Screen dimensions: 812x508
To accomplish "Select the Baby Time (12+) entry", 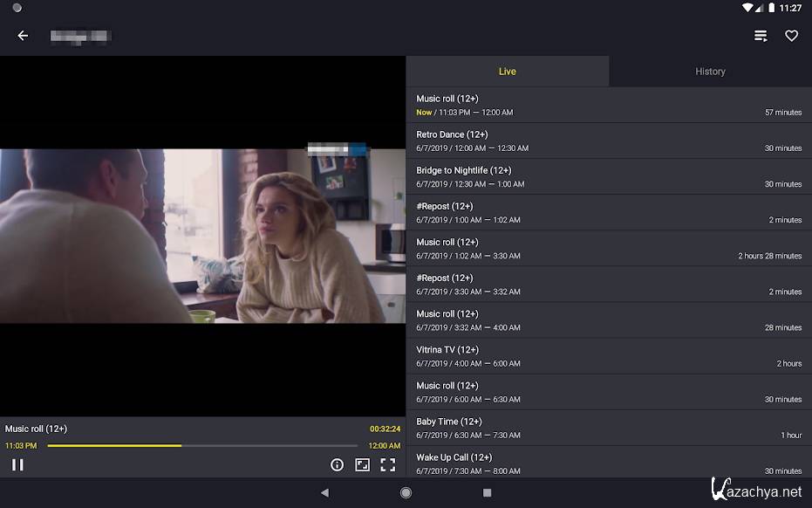I will pos(608,428).
